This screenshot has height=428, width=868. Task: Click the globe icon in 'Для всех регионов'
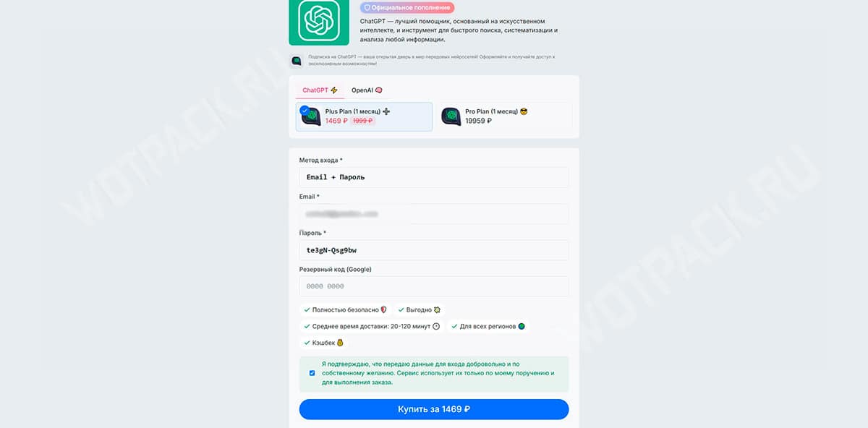pyautogui.click(x=522, y=326)
